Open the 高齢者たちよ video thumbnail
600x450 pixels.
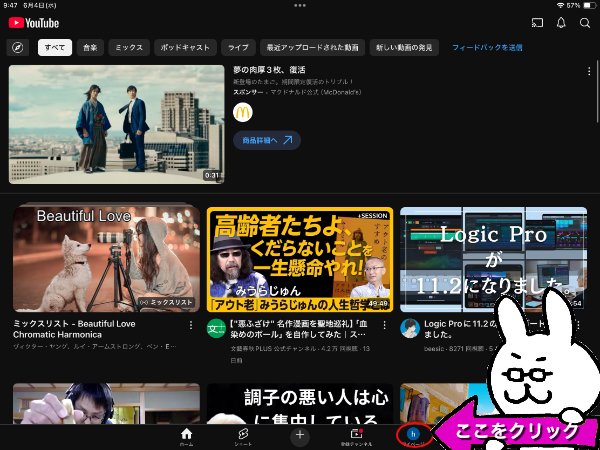pyautogui.click(x=300, y=259)
